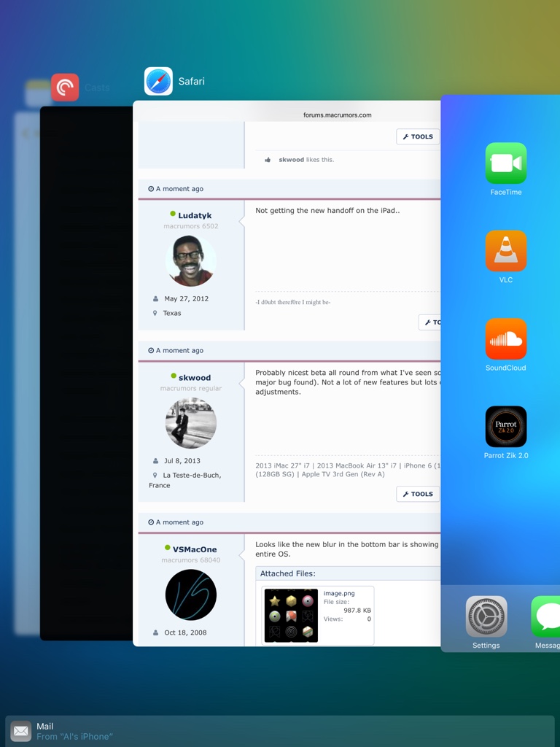Click the '-I d0ubt theref0re I might be-' signature
The image size is (560, 747).
pos(293,302)
